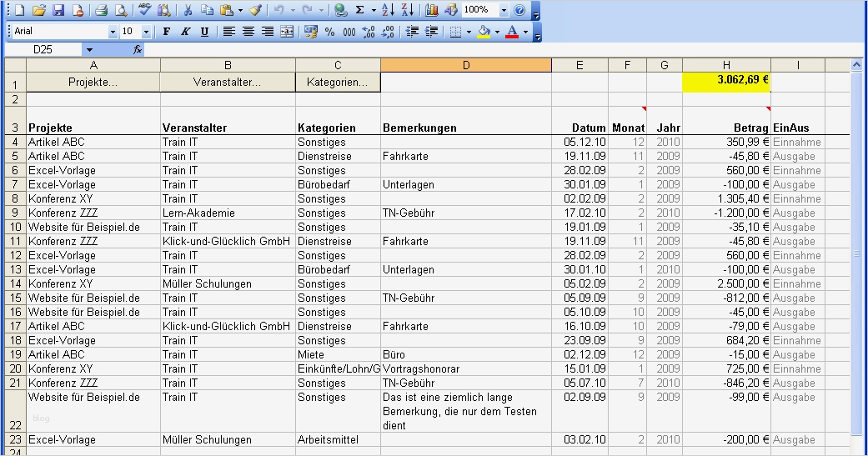Click the Permission document icon
The image size is (868, 456).
click(x=78, y=10)
